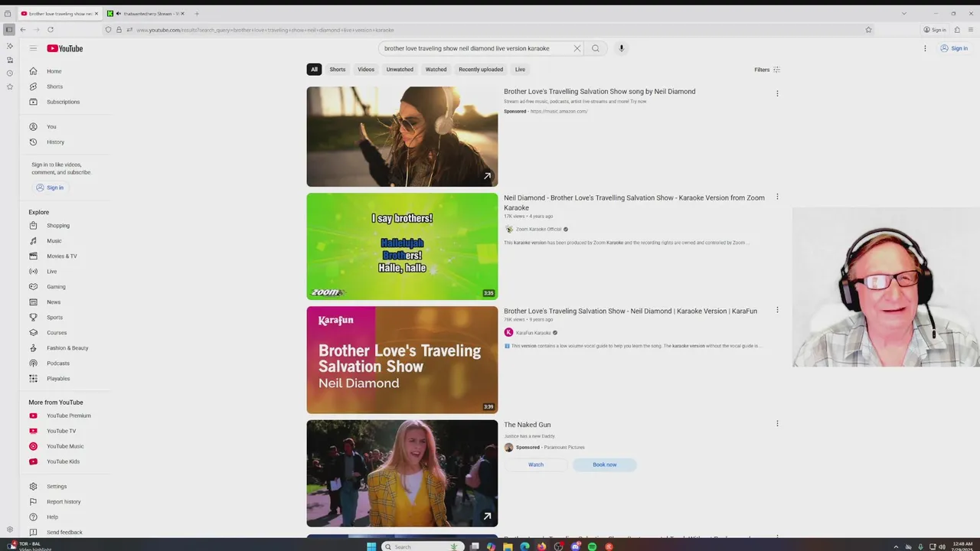
Task: Open KaraFun Karaoke channel link
Action: pyautogui.click(x=533, y=333)
